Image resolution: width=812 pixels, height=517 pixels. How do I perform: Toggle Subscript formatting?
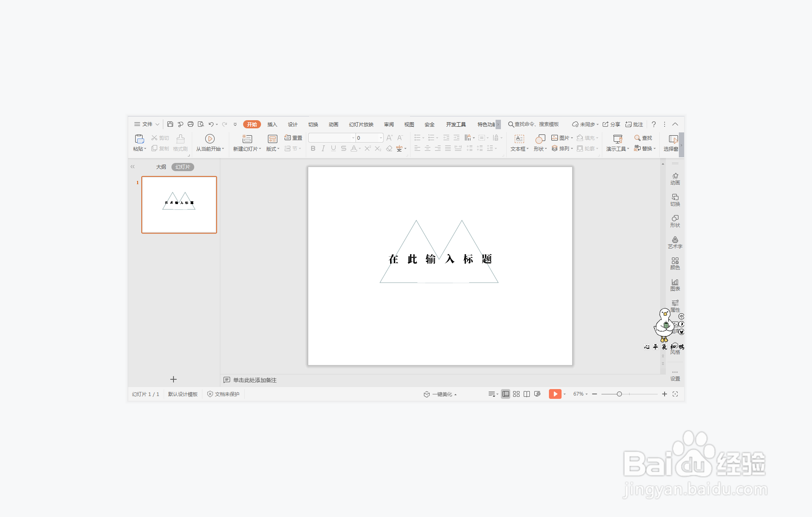(378, 149)
